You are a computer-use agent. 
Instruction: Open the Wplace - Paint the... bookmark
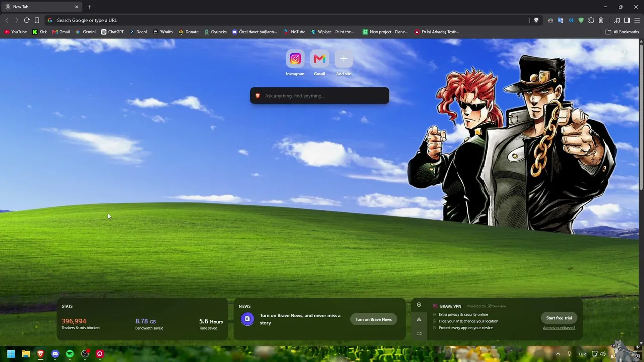pyautogui.click(x=333, y=32)
